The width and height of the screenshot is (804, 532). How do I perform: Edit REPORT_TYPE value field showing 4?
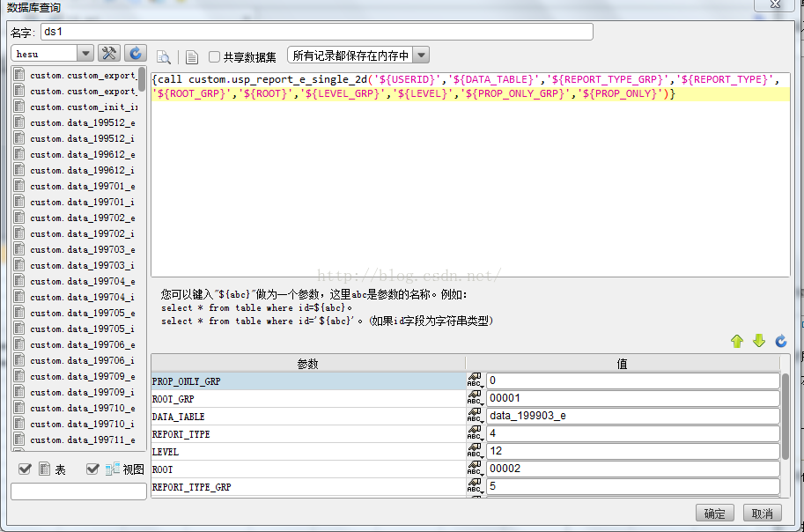[633, 433]
